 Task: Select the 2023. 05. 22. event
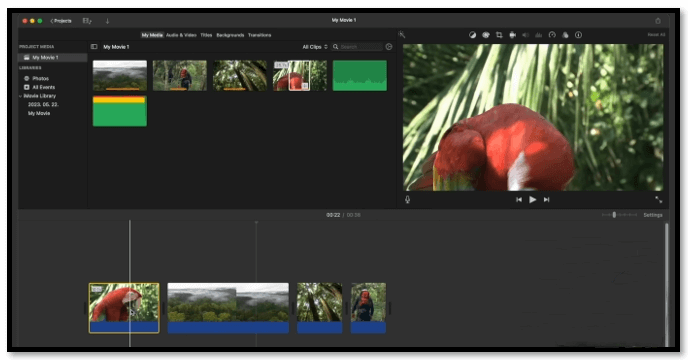(43, 104)
